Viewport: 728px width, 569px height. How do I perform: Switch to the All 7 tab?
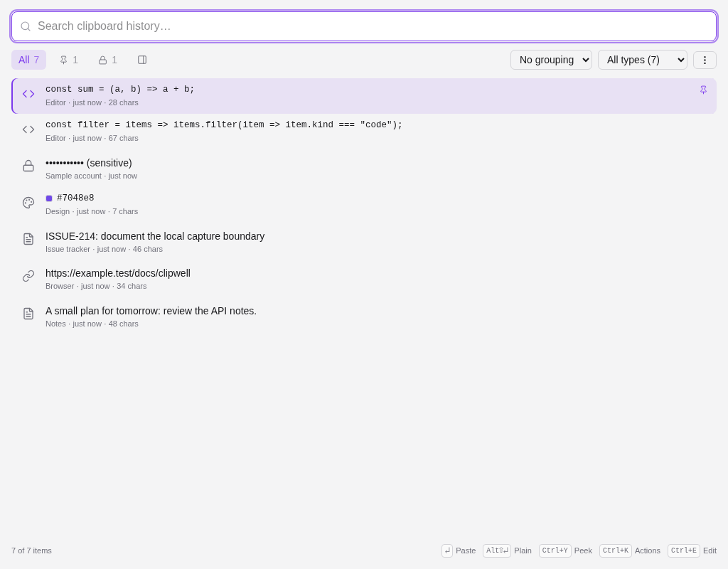click(28, 60)
